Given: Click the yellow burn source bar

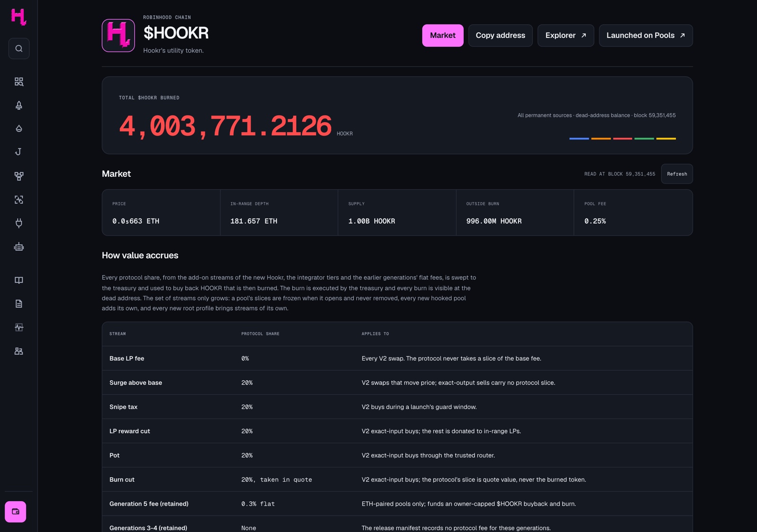Looking at the screenshot, I should [666, 139].
